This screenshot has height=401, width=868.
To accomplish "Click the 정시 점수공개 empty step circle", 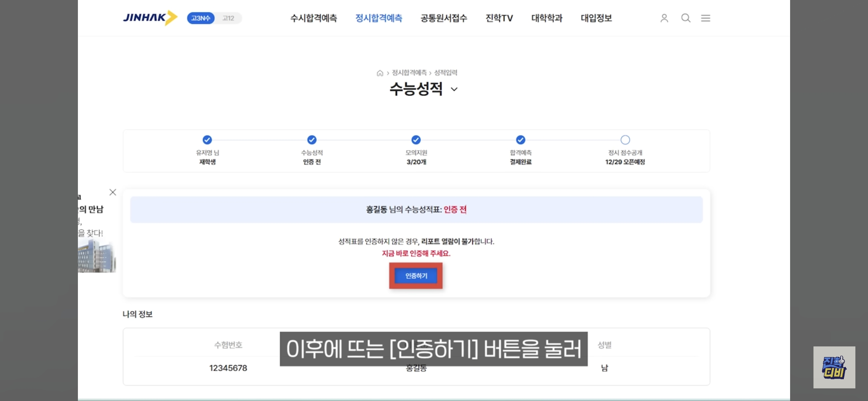I will 625,140.
